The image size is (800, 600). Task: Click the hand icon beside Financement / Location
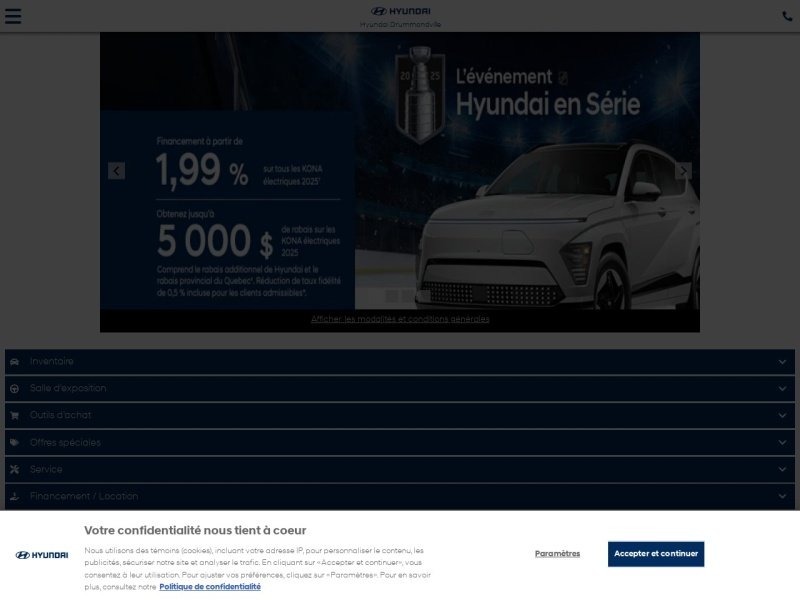click(14, 496)
